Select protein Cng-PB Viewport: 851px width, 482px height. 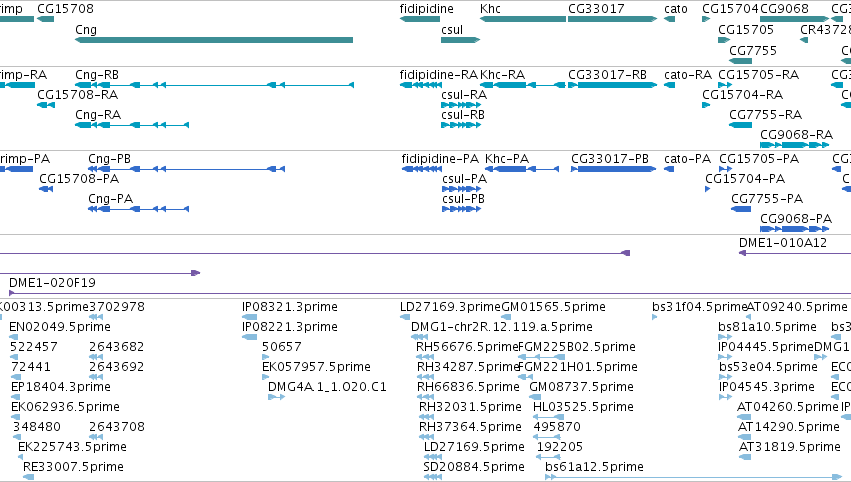186,169
